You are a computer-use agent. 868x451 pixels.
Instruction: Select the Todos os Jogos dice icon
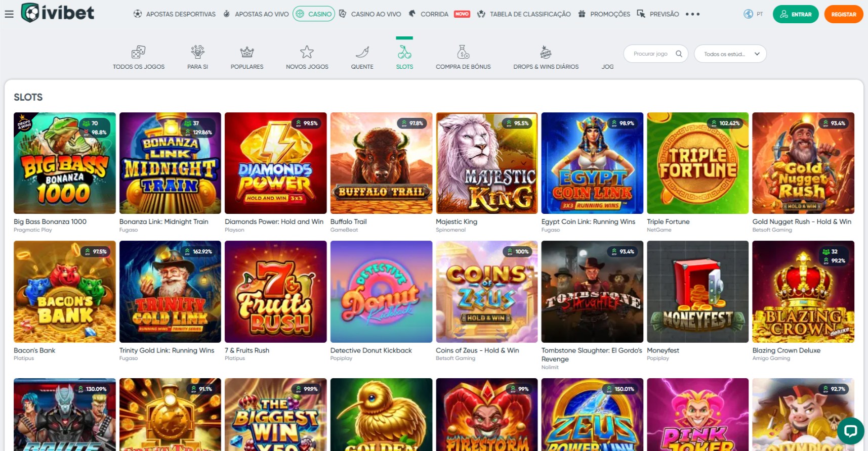138,52
